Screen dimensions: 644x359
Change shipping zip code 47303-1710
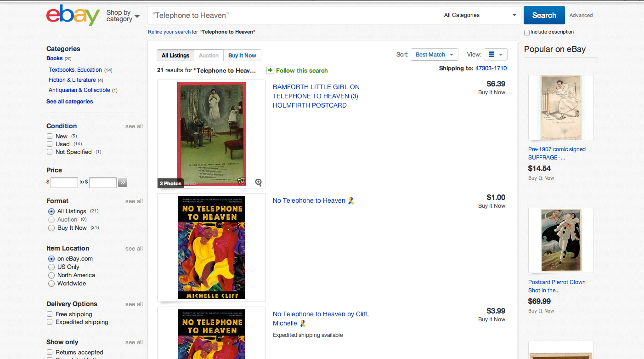click(x=491, y=68)
